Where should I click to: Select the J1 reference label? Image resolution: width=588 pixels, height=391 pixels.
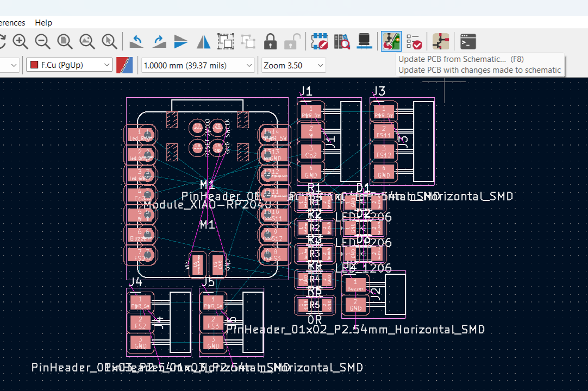306,91
